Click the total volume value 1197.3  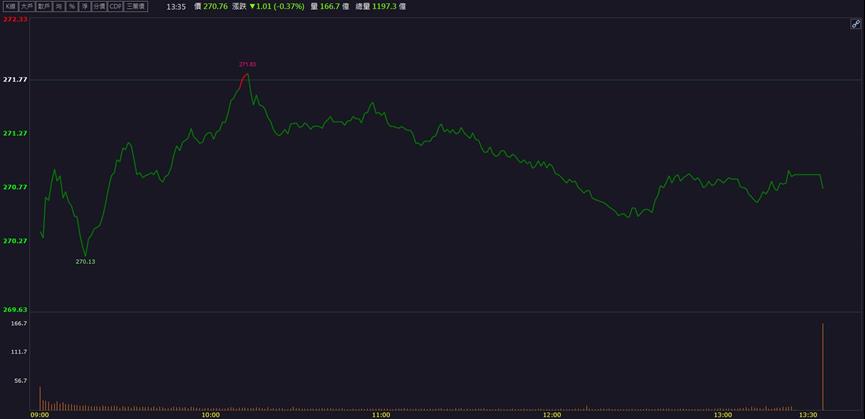click(x=385, y=7)
